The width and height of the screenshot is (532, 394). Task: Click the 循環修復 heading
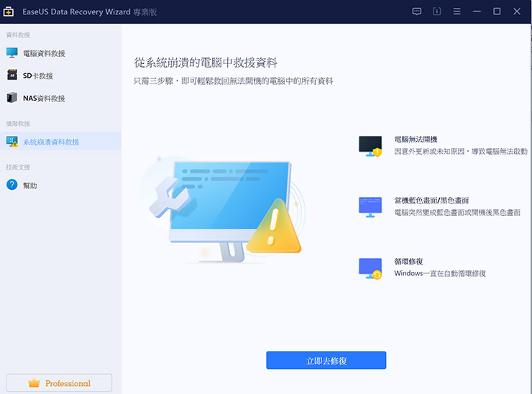tap(408, 261)
